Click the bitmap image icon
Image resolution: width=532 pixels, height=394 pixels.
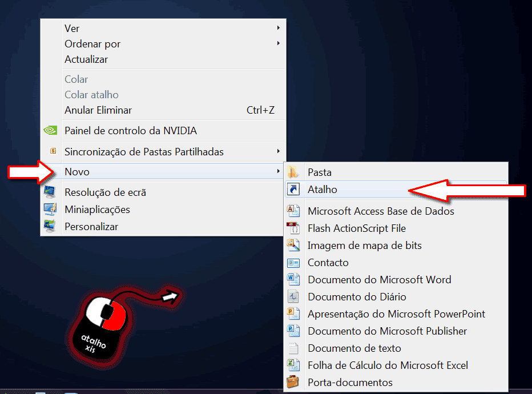(293, 245)
